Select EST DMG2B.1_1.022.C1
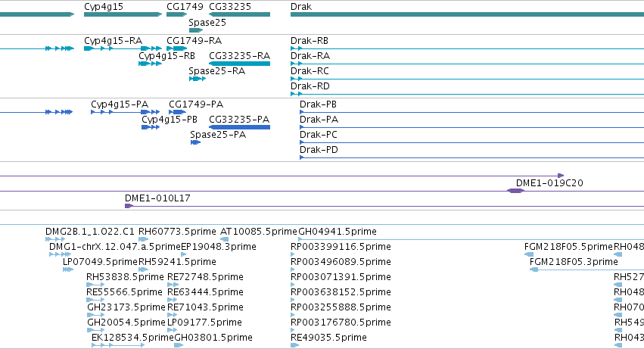644x349 pixels. tap(90, 232)
